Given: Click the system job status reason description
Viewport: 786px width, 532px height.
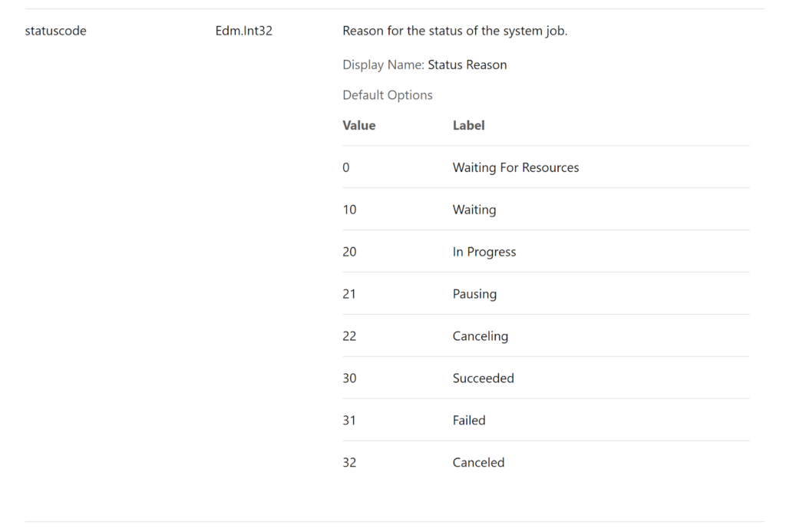Looking at the screenshot, I should (454, 31).
